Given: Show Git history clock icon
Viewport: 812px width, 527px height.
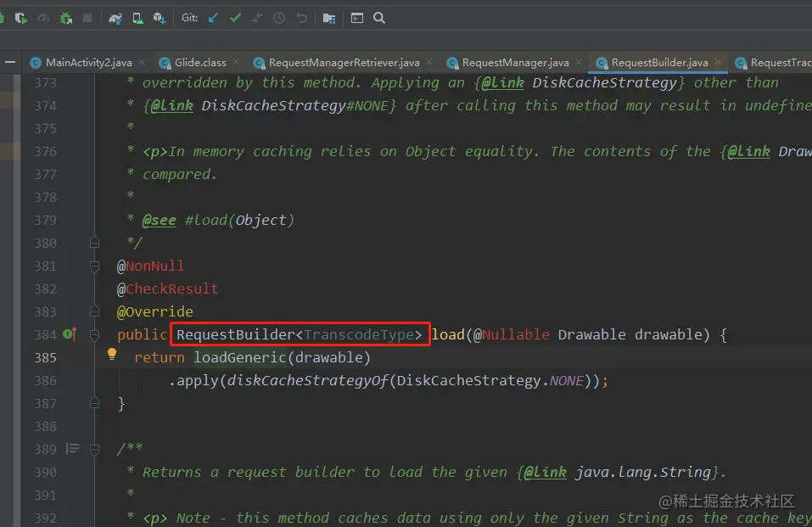Looking at the screenshot, I should point(279,18).
